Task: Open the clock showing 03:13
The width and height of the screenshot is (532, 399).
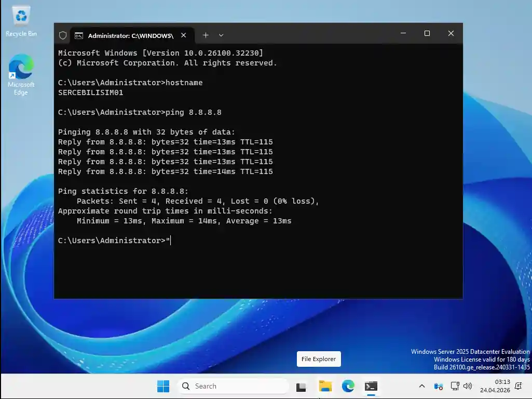Action: (x=495, y=386)
